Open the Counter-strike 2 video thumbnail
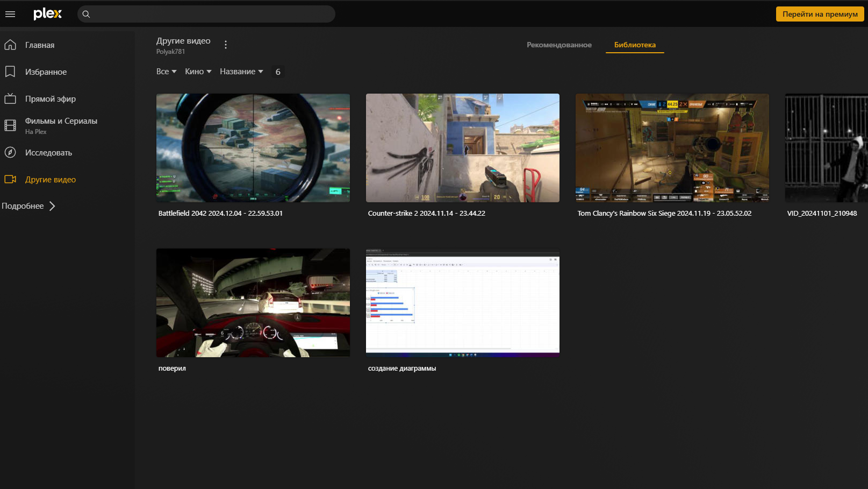This screenshot has width=868, height=489. 463,148
